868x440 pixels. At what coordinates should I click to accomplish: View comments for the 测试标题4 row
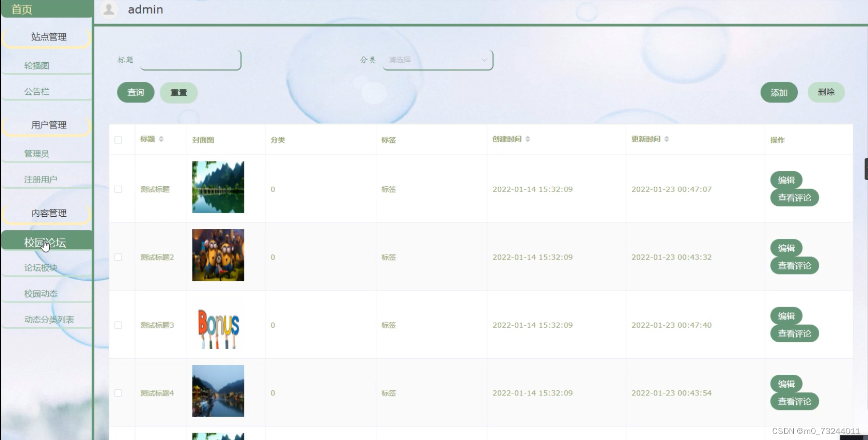point(794,401)
